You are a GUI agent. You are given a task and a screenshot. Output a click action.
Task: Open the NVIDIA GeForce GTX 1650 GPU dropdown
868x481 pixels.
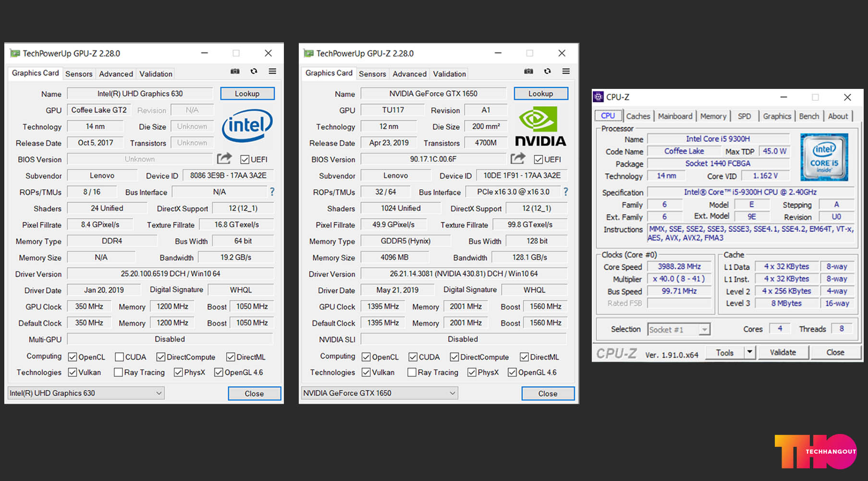coord(379,393)
